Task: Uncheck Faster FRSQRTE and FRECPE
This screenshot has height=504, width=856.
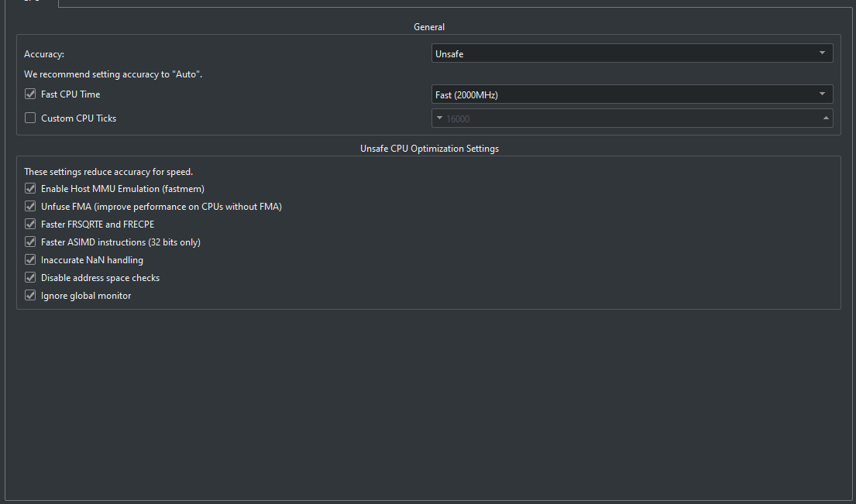Action: coord(30,224)
